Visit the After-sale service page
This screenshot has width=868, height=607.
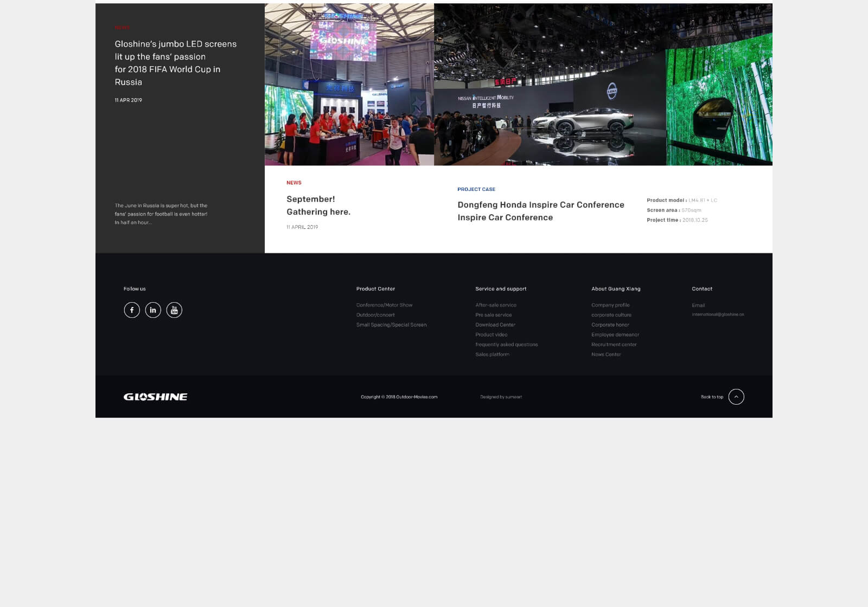496,305
